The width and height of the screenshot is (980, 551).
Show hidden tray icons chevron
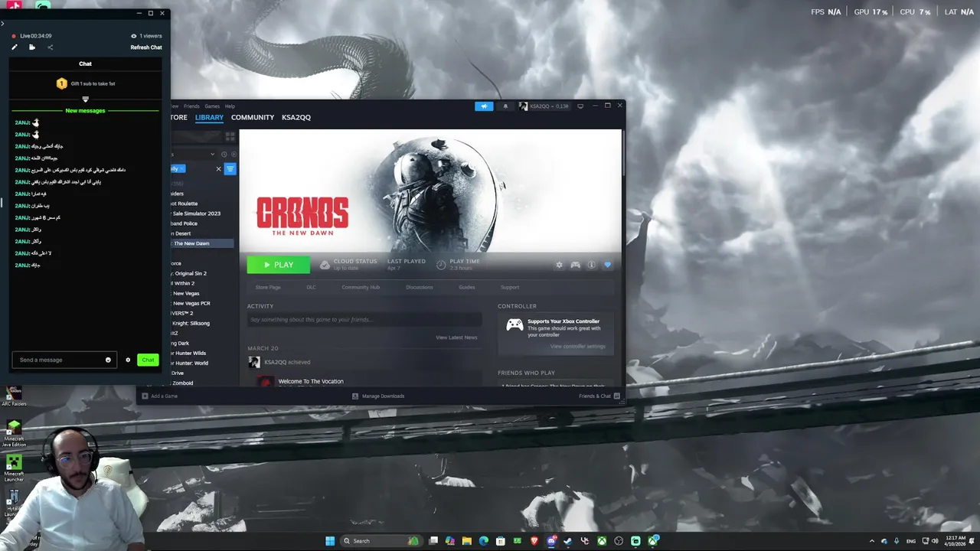(x=871, y=541)
